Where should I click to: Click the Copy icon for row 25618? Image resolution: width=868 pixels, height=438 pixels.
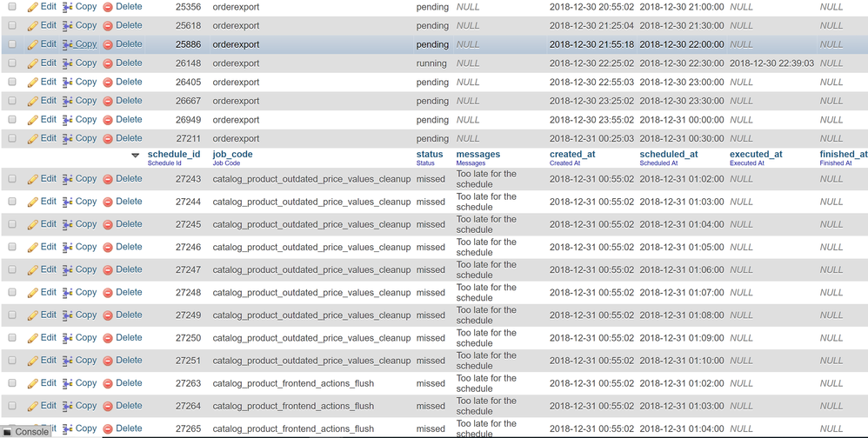[68, 26]
